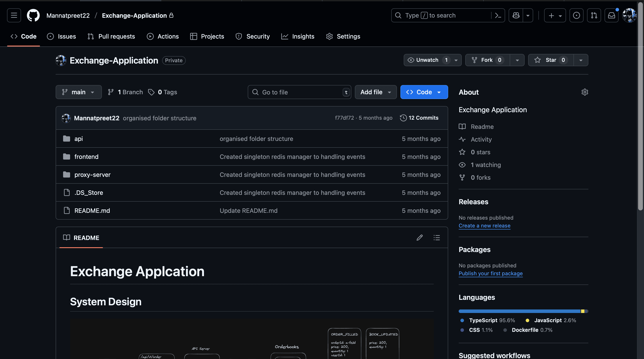The width and height of the screenshot is (644, 359).
Task: Edit repository details via About gear icon
Action: click(x=585, y=92)
